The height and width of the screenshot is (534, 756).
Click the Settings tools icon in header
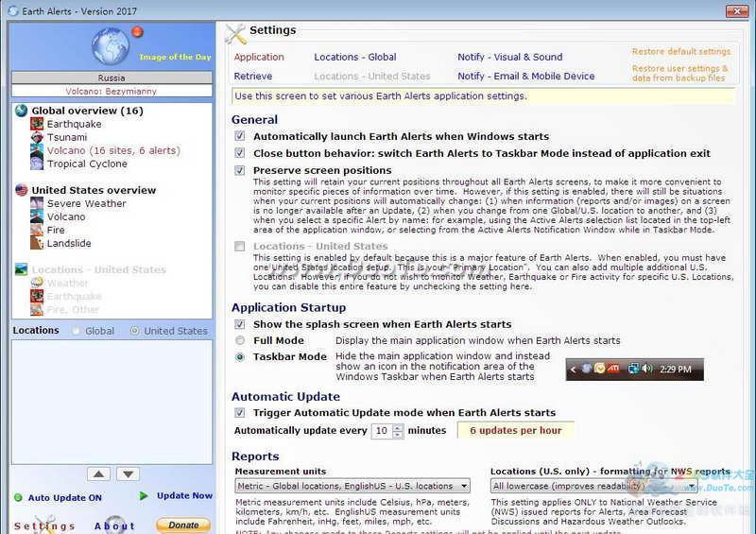(x=235, y=34)
